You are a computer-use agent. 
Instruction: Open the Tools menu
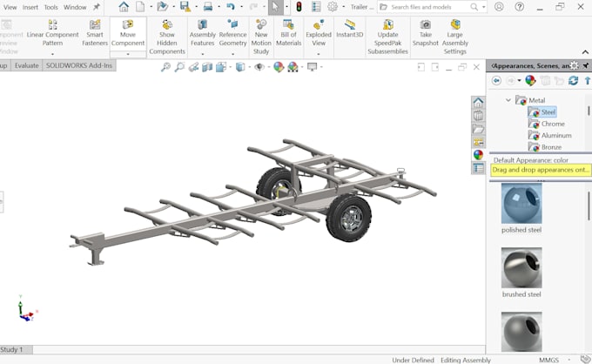[51, 7]
